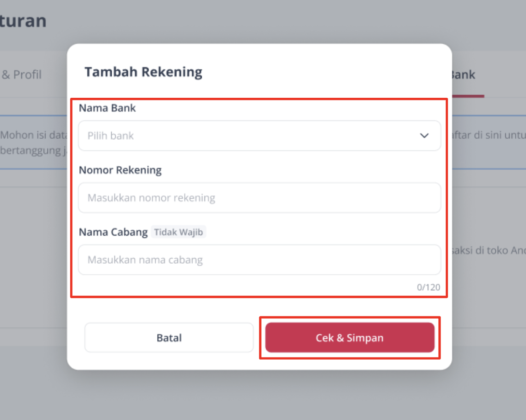
Task: Click the Batal button
Action: (x=169, y=338)
